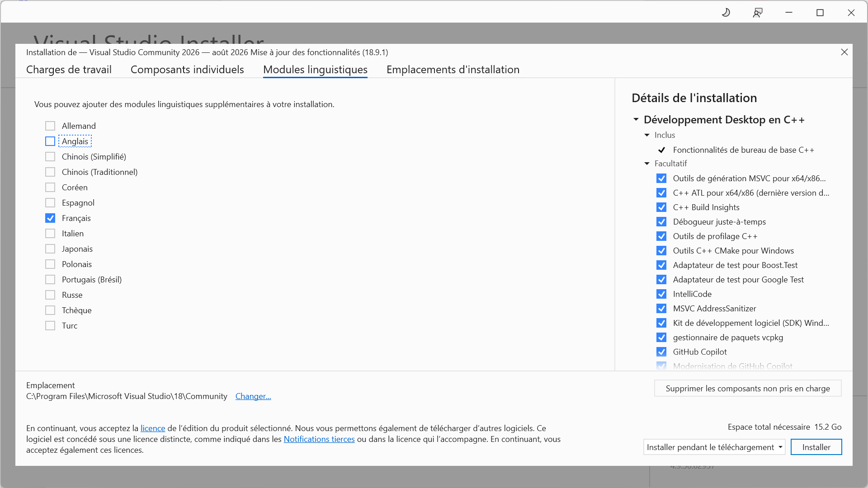868x488 pixels.
Task: Collapse the Facultatif group
Action: tap(647, 164)
